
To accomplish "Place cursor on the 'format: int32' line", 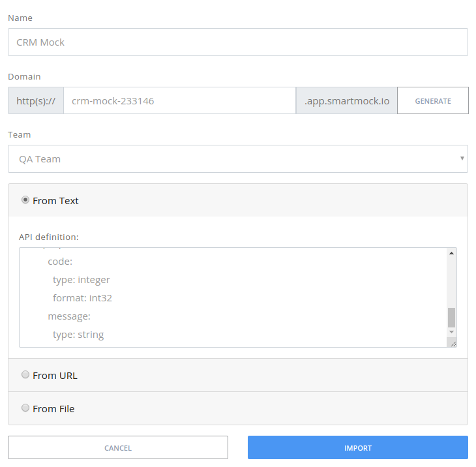I will click(x=87, y=298).
